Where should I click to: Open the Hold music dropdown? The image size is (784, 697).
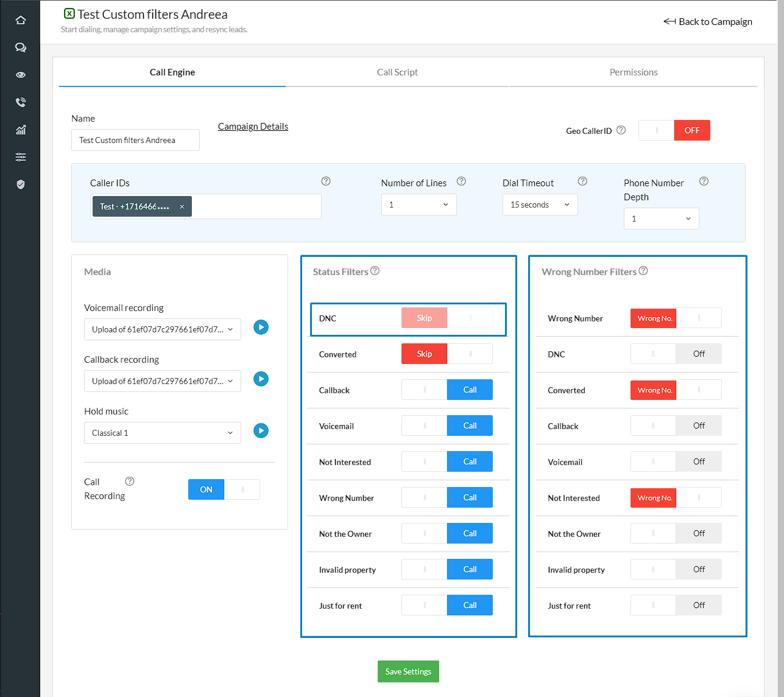coord(162,433)
